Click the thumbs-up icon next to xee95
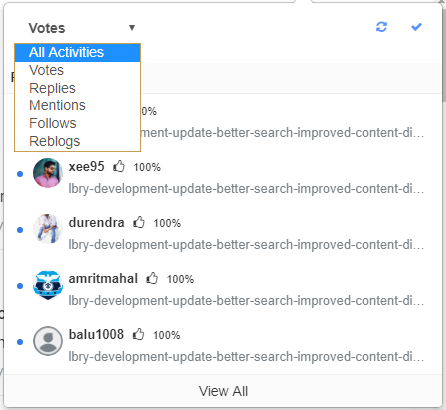Viewport: 446px width, 410px height. point(119,166)
